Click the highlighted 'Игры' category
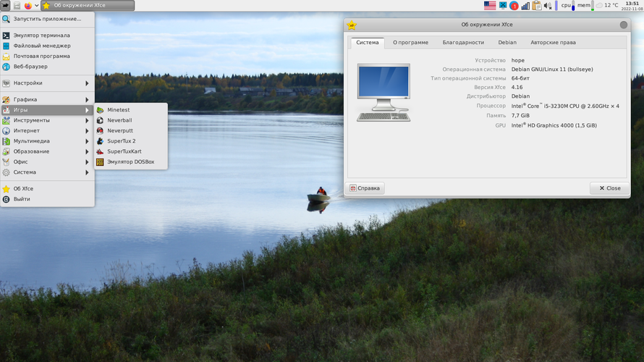The width and height of the screenshot is (644, 362). pos(47,110)
